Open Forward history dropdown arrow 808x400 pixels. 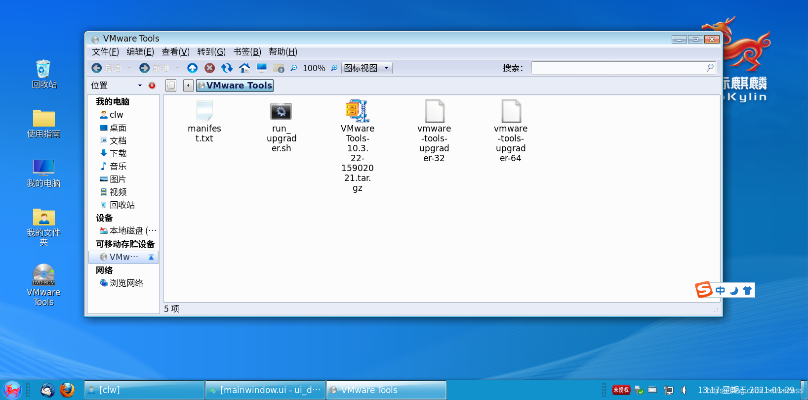click(177, 68)
